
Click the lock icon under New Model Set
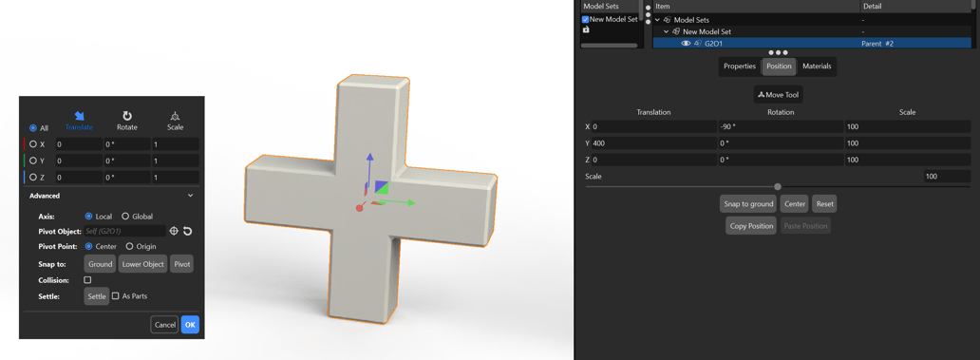tap(586, 29)
